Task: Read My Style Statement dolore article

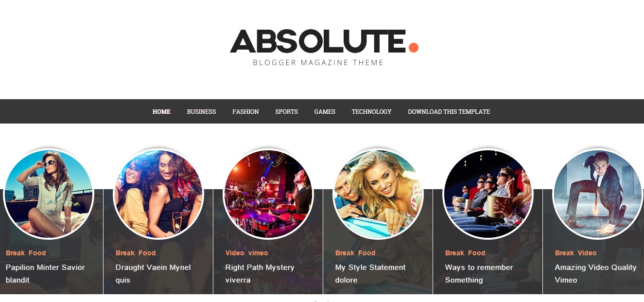Action: click(x=370, y=273)
